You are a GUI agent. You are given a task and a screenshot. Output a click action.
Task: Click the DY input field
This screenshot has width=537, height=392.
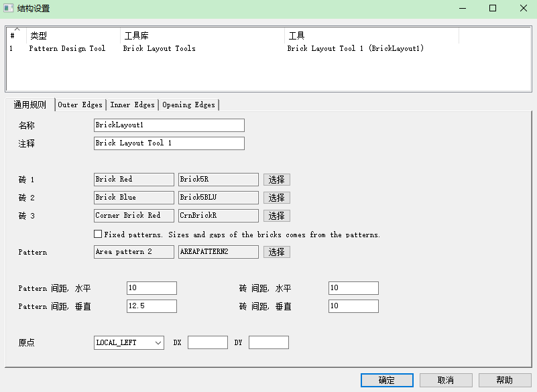point(268,342)
